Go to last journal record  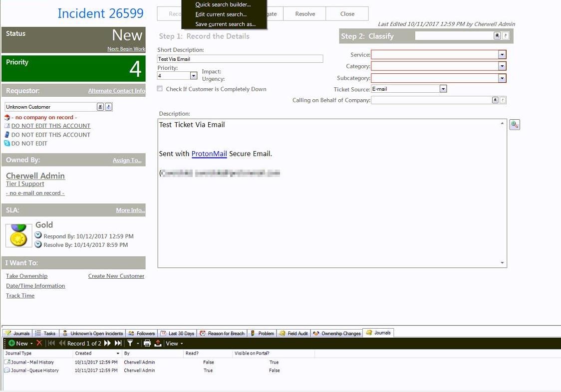click(118, 343)
